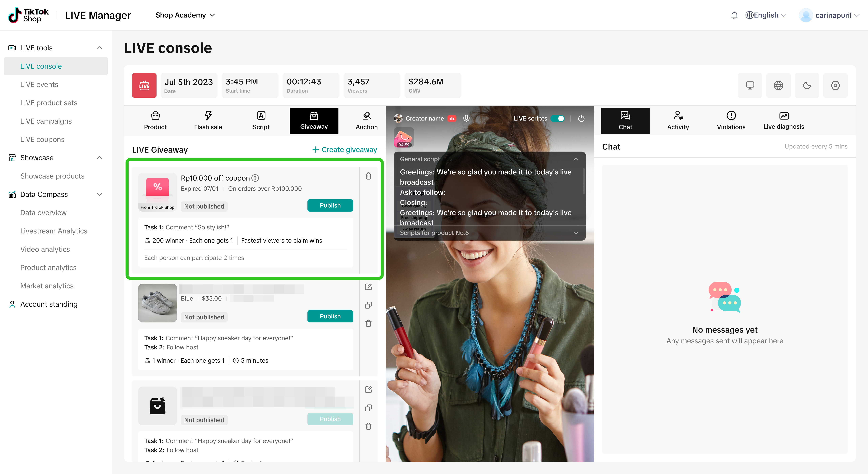Click the notification bell icon
The image size is (868, 474).
[x=734, y=15]
